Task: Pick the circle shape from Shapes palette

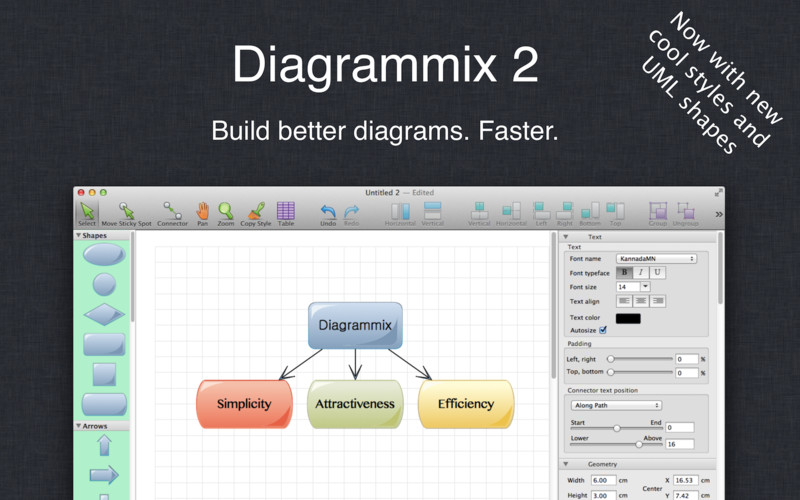Action: 104,284
